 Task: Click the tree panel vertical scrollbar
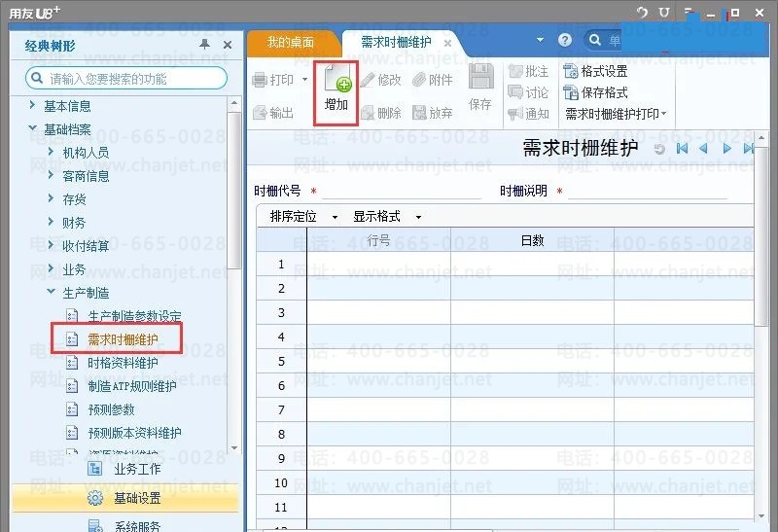click(233, 190)
